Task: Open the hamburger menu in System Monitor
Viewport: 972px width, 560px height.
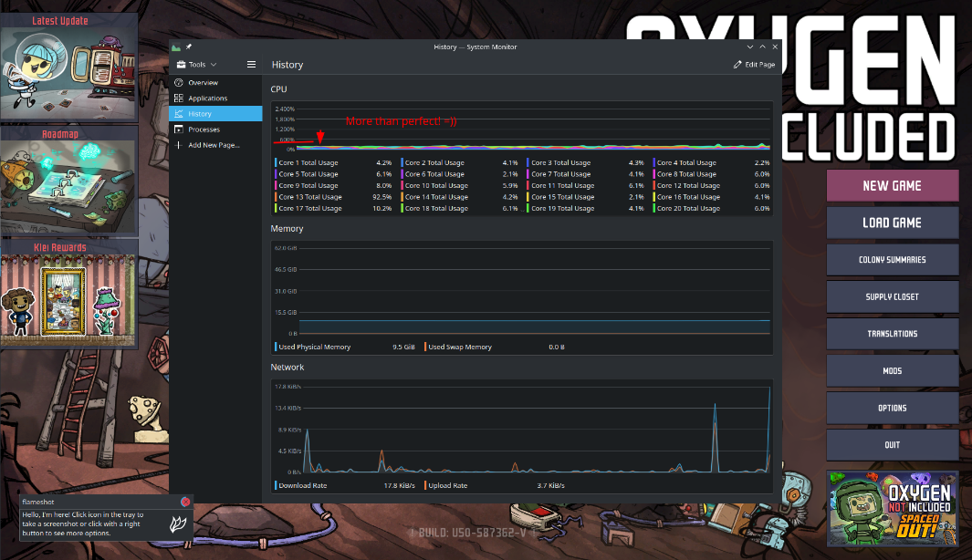Action: (251, 65)
